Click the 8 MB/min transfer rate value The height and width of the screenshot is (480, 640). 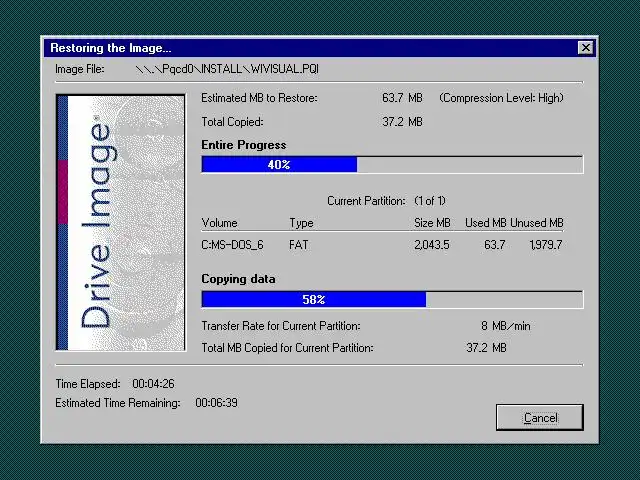(506, 326)
